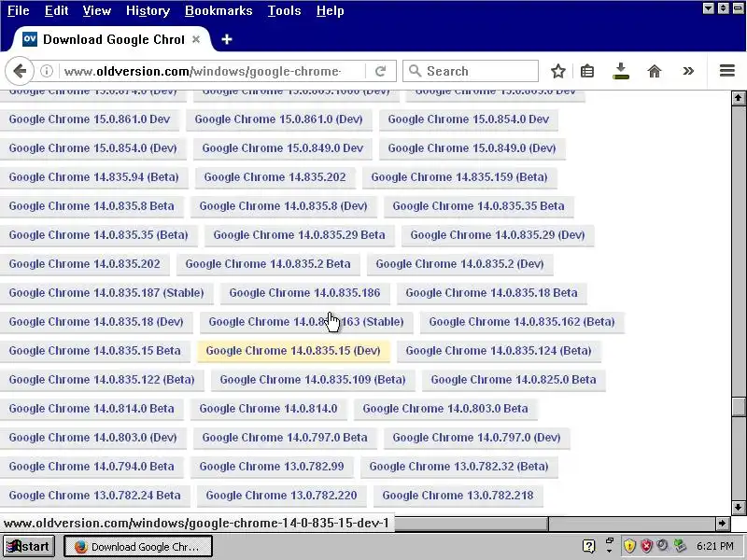The image size is (747, 560).
Task: Focus the oldversion.com address bar
Action: (x=209, y=71)
